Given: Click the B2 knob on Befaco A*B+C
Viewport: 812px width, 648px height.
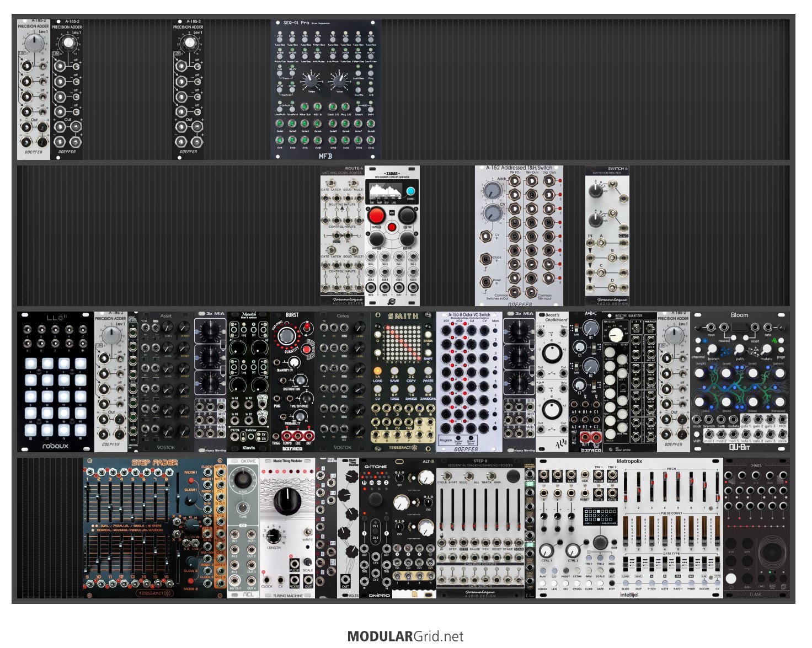Looking at the screenshot, I should pos(590,366).
